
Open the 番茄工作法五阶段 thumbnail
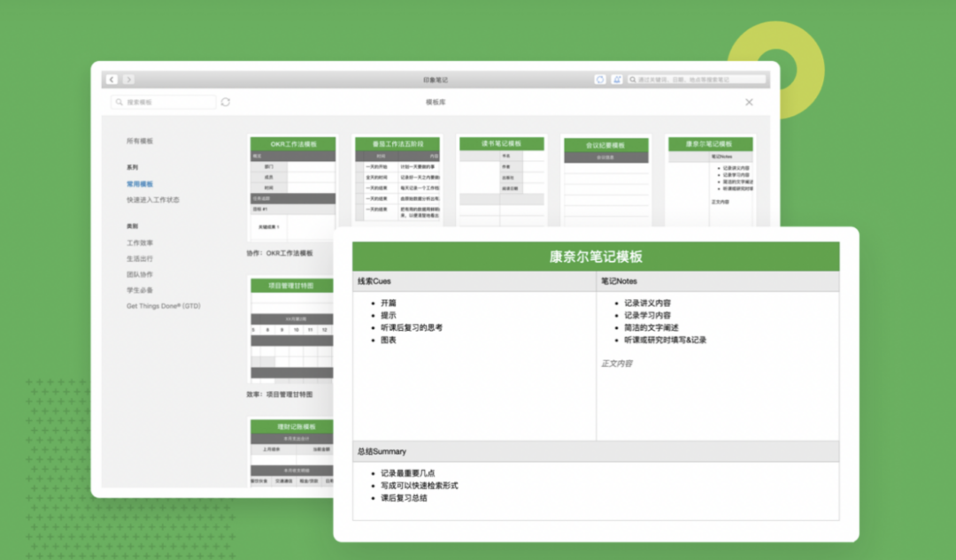tap(397, 181)
